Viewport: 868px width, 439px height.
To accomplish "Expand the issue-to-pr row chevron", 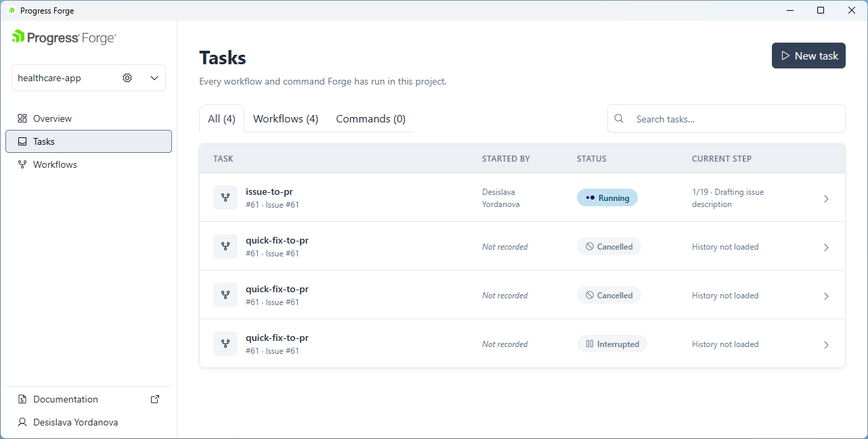I will 826,199.
